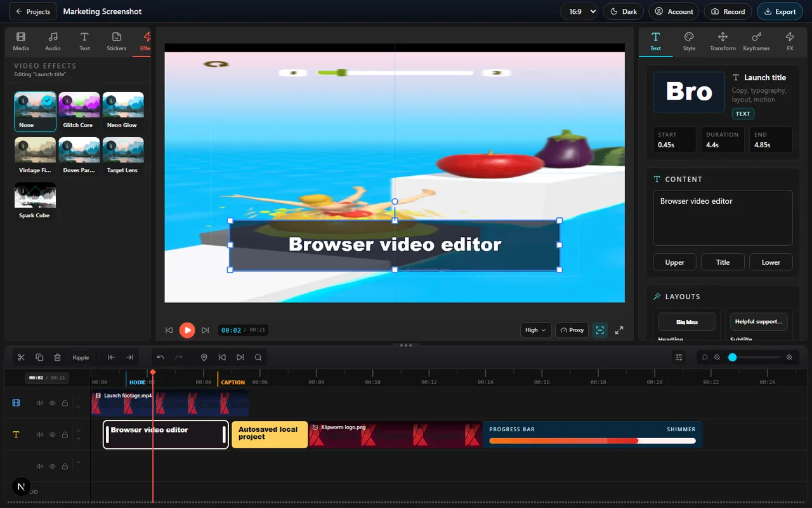The image size is (812, 508).
Task: Move text track down with chevron
Action: (x=78, y=439)
